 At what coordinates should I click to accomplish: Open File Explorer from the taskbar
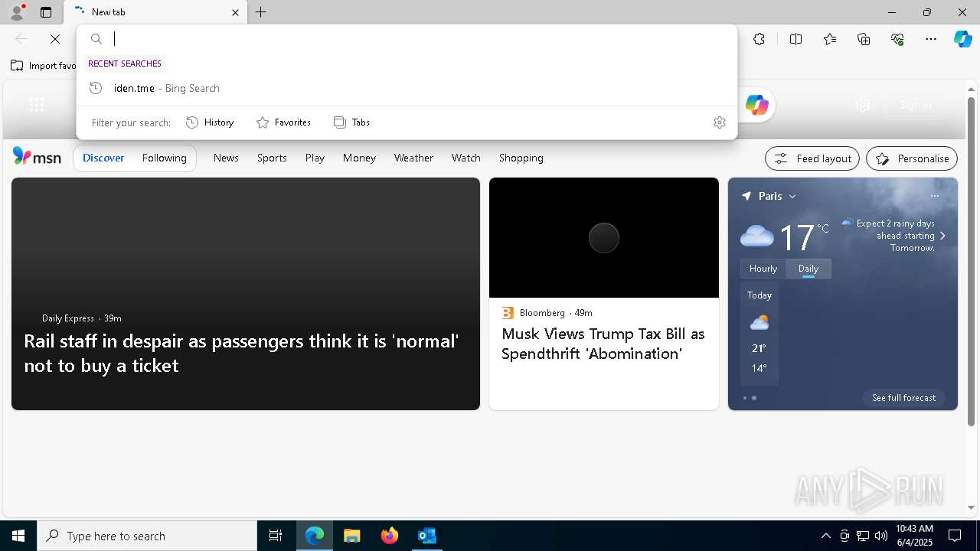pos(351,536)
